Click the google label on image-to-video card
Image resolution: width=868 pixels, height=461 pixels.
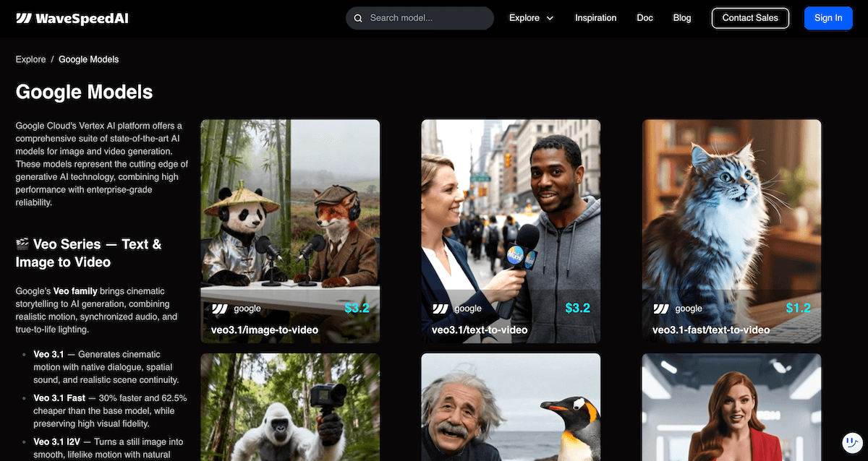click(247, 309)
